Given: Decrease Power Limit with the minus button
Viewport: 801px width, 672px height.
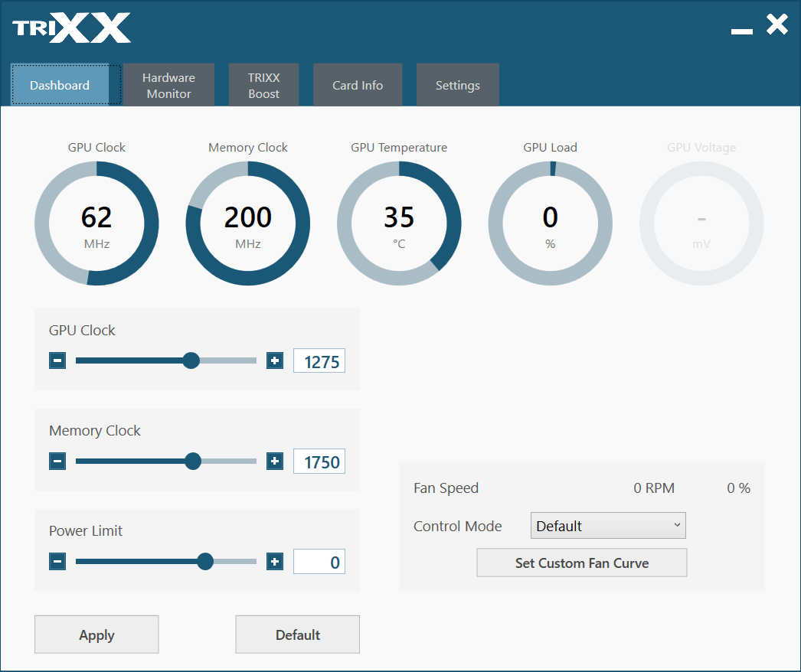Looking at the screenshot, I should pos(57,562).
